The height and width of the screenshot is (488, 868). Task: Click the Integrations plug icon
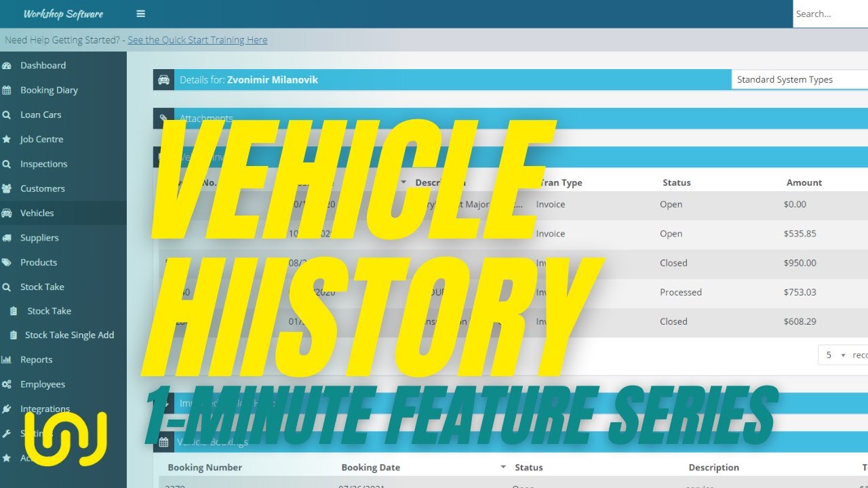click(x=7, y=409)
